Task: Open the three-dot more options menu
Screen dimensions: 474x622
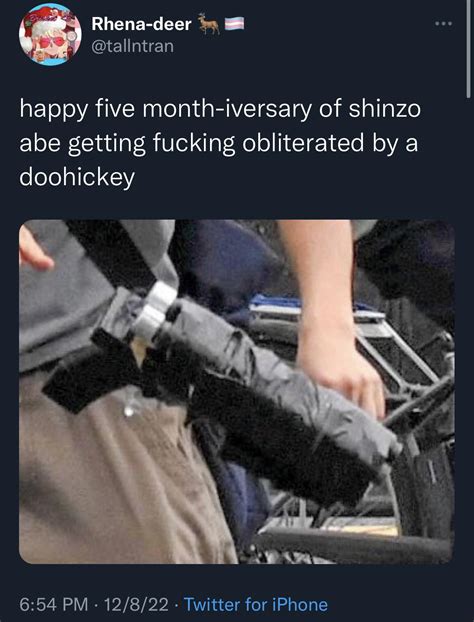Action: pyautogui.click(x=443, y=24)
